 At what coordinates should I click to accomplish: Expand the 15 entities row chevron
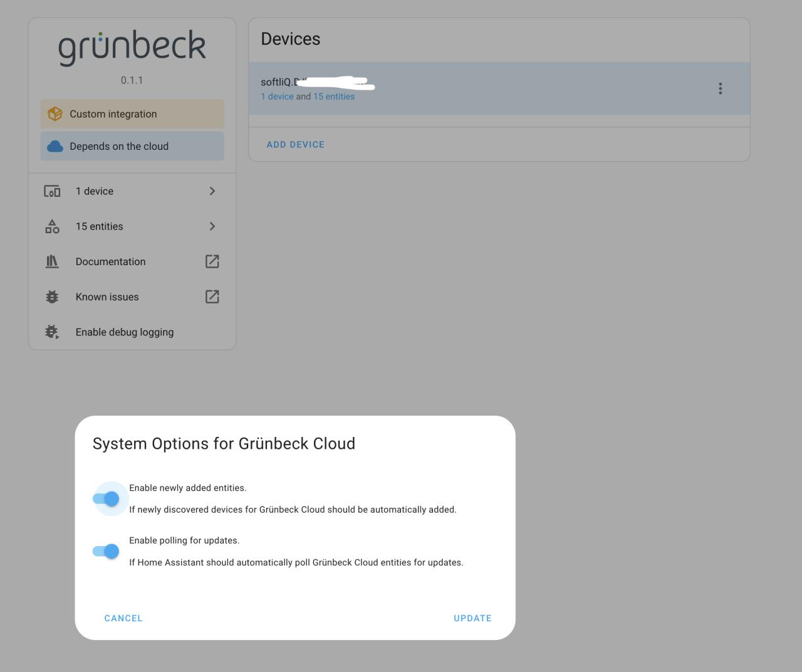click(x=212, y=226)
